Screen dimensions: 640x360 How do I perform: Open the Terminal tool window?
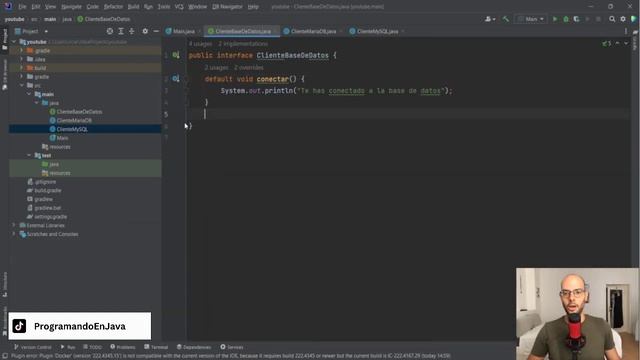click(156, 347)
